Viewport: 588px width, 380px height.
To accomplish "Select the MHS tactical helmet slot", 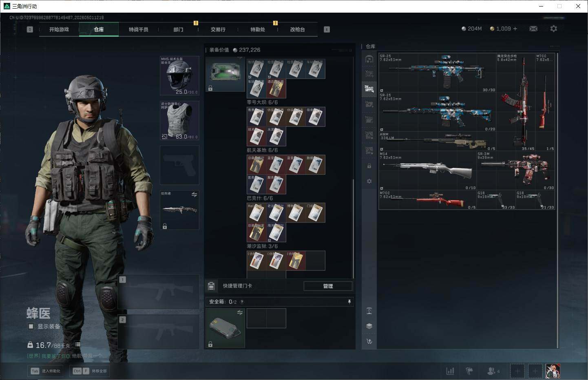I will pos(179,76).
